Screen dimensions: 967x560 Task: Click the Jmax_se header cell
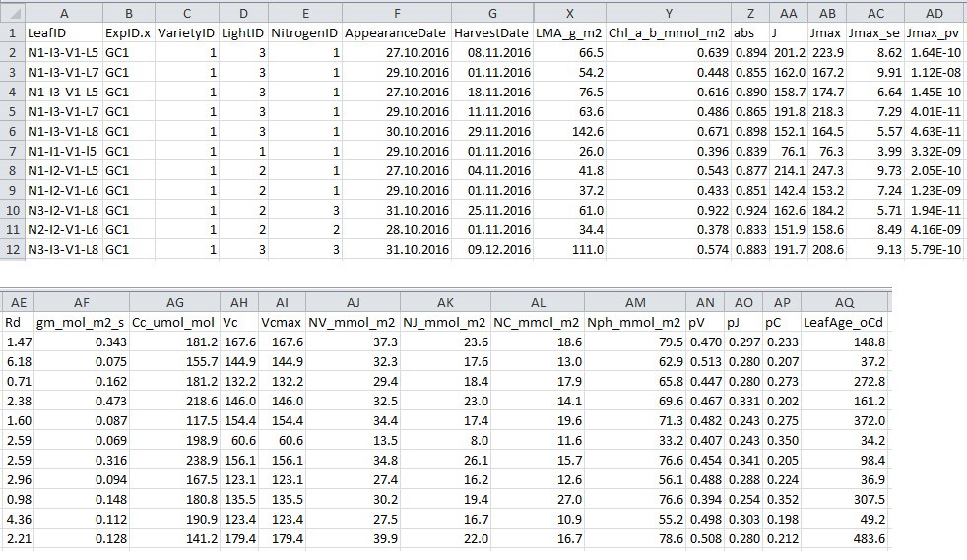coord(874,33)
